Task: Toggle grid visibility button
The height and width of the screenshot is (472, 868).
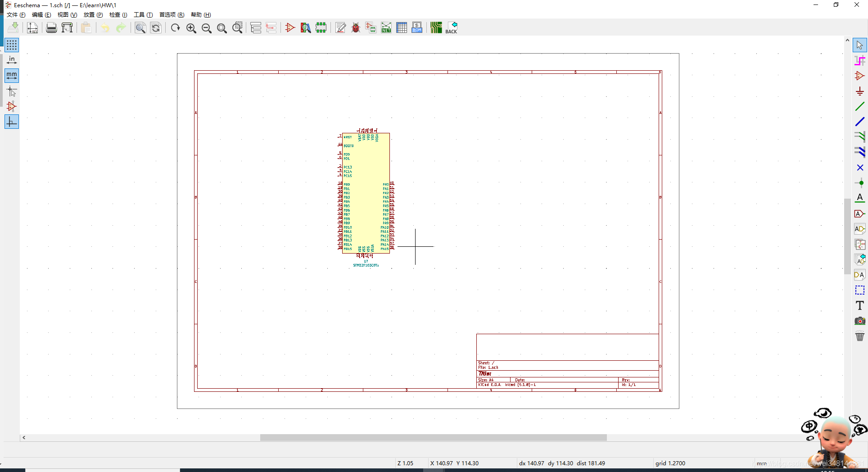Action: 12,45
